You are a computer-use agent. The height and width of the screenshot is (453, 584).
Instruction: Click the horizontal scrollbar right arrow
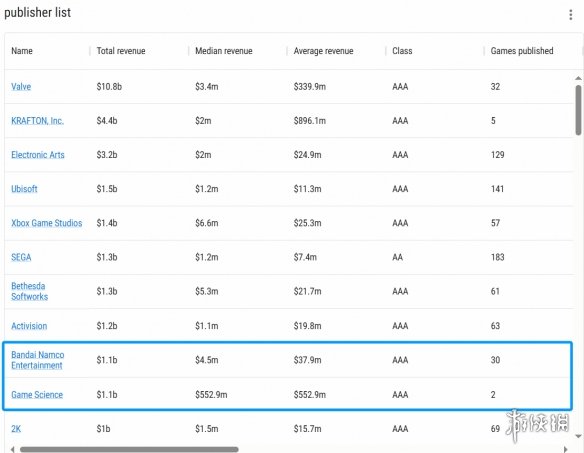pyautogui.click(x=566, y=450)
